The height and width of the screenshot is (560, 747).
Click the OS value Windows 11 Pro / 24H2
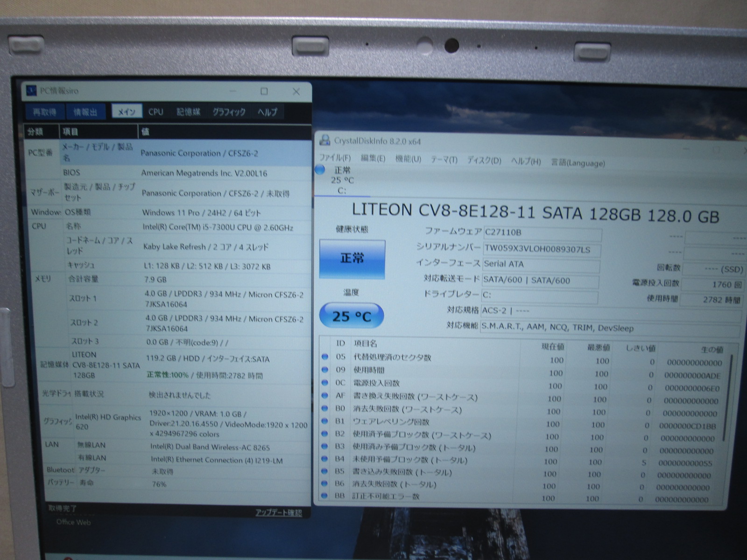[202, 213]
